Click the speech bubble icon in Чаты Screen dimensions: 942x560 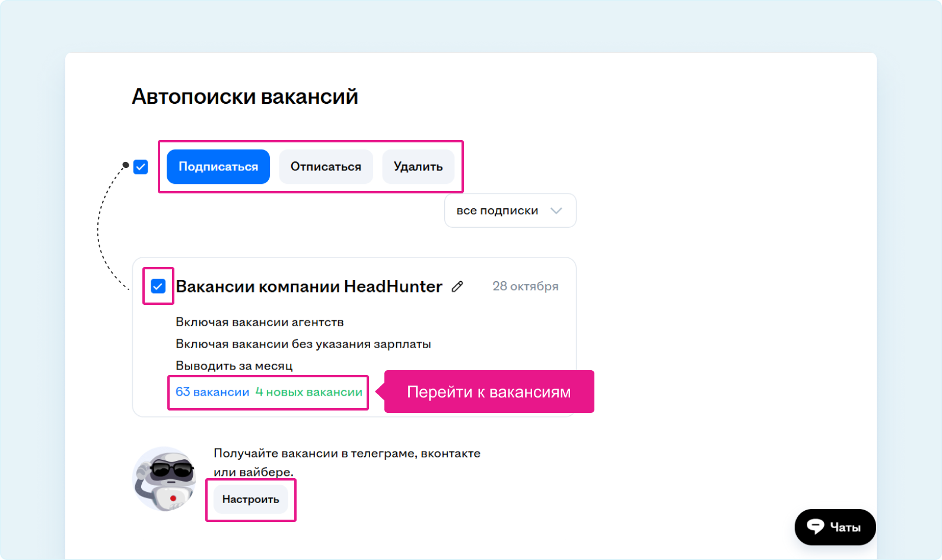point(815,527)
